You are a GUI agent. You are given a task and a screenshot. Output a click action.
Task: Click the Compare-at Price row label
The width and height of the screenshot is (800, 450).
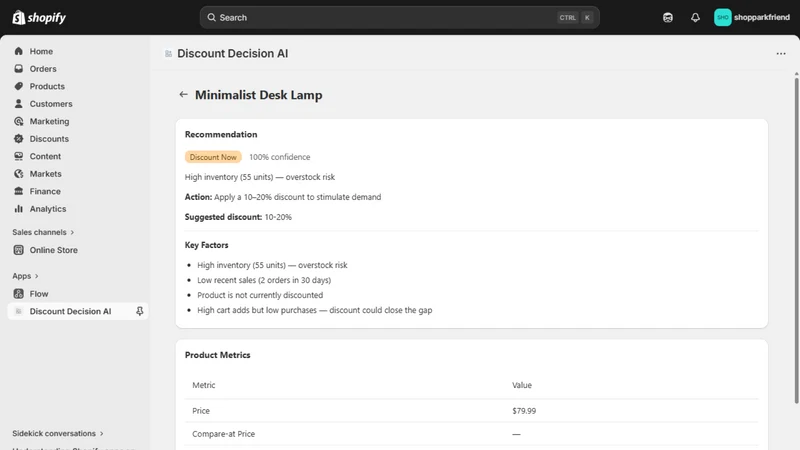click(x=223, y=434)
